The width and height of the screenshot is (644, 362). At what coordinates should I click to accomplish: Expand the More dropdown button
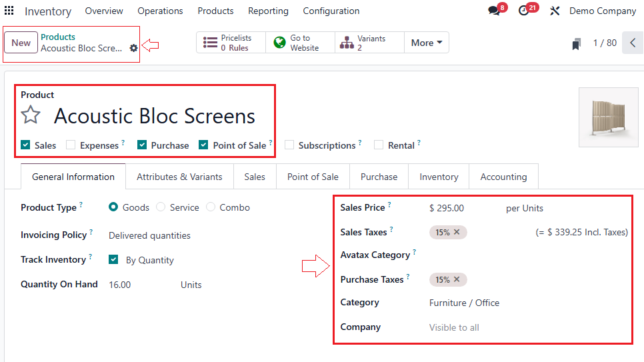(427, 43)
